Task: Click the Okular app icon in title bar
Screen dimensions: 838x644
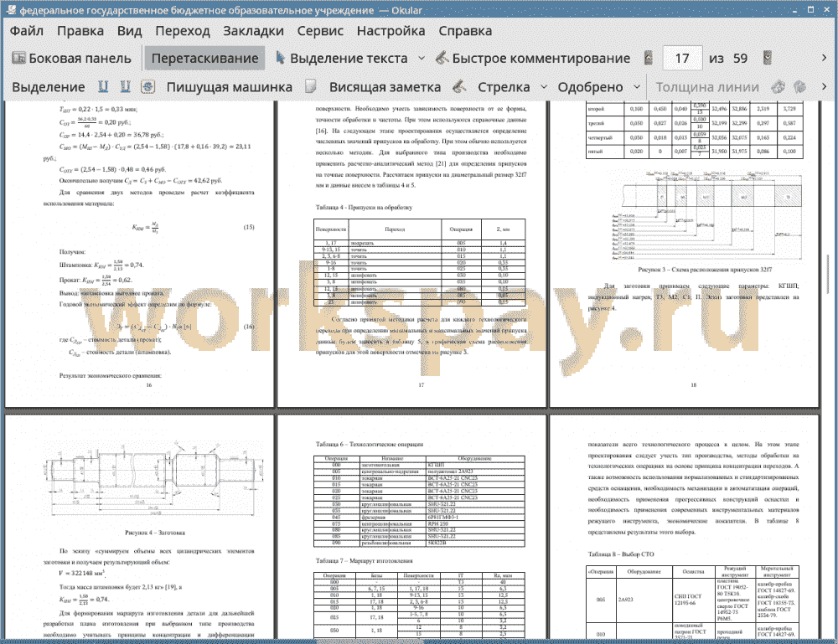Action: pyautogui.click(x=10, y=9)
